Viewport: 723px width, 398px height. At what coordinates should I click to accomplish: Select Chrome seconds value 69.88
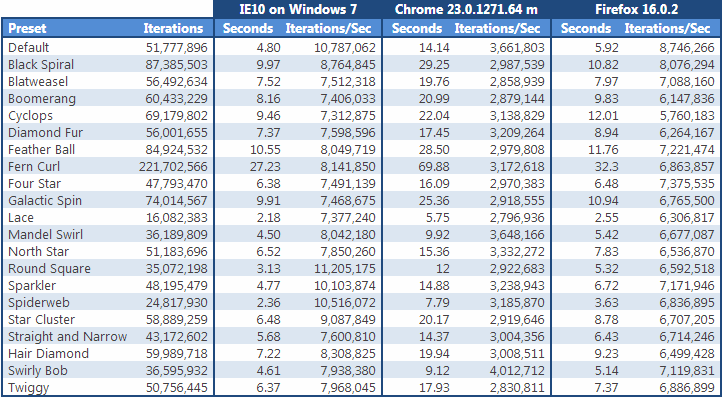434,166
